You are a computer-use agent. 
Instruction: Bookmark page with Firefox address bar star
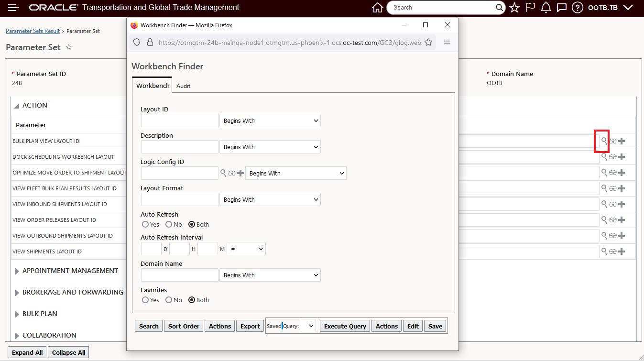pyautogui.click(x=428, y=43)
